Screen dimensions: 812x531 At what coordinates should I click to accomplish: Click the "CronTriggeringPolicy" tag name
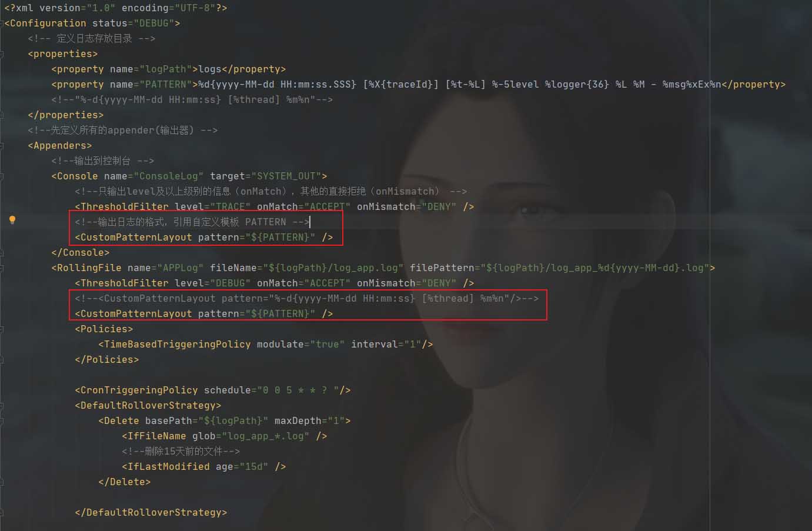click(139, 390)
